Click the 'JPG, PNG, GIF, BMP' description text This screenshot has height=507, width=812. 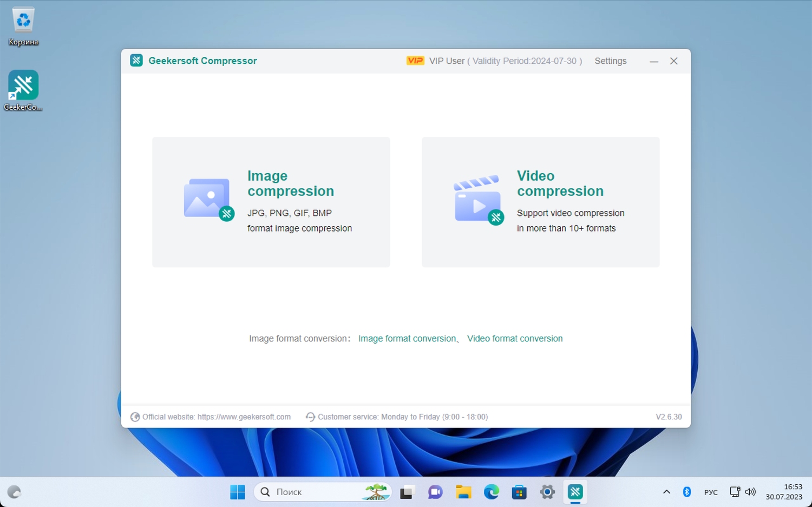coord(290,213)
